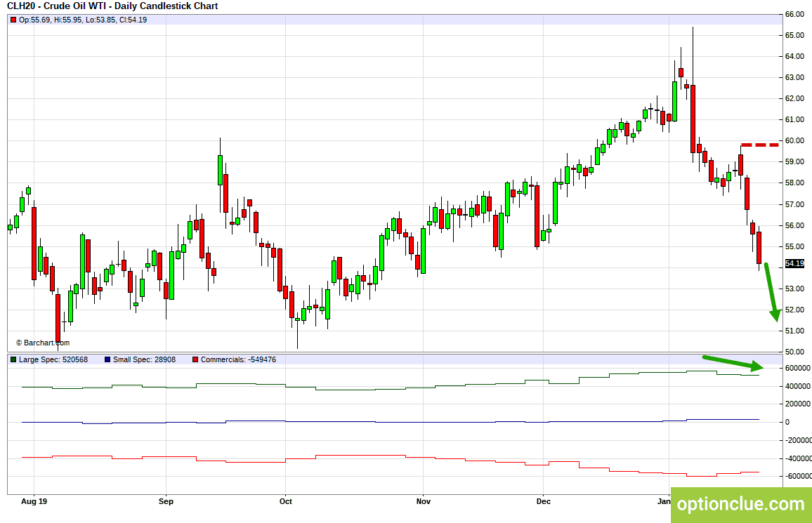This screenshot has width=812, height=523.
Task: Click the 50.00 price axis label
Action: 794,352
